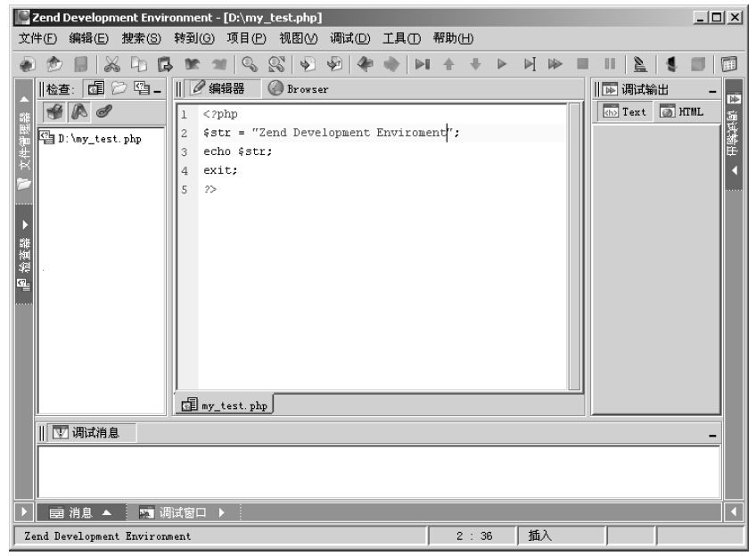Toggle the letter A filter in inspector
The image size is (756, 556).
tap(79, 111)
